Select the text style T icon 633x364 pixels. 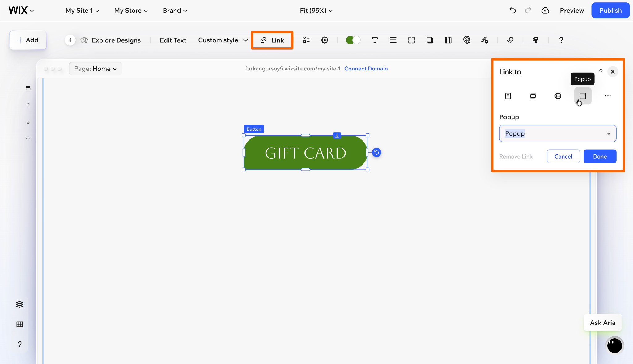(375, 40)
